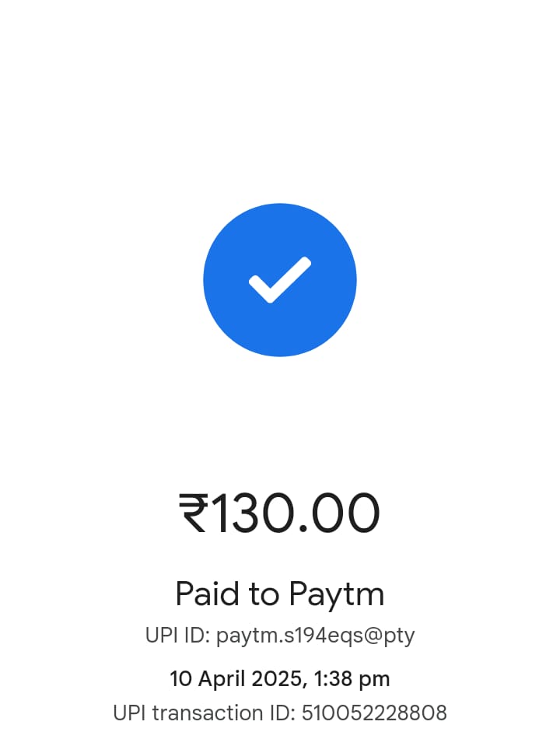Viewport: 560px width, 753px height.
Task: Click the white checkmark tick
Action: coord(280,280)
